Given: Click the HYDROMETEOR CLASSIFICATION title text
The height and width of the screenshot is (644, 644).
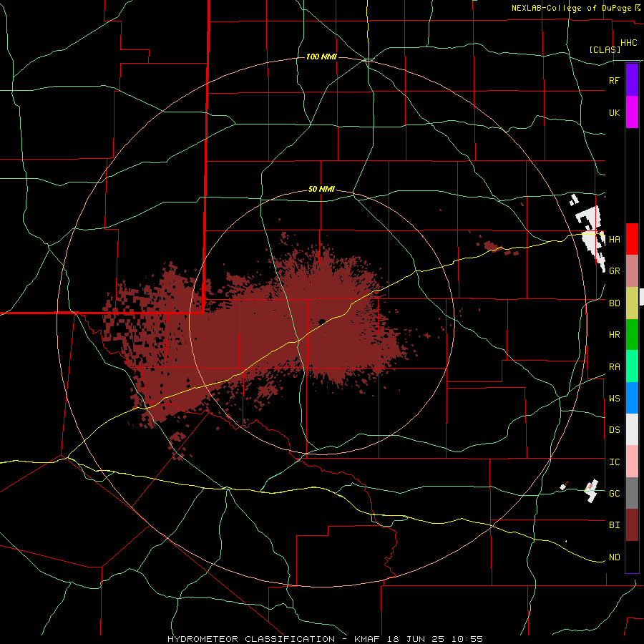Looking at the screenshot, I should [x=251, y=639].
